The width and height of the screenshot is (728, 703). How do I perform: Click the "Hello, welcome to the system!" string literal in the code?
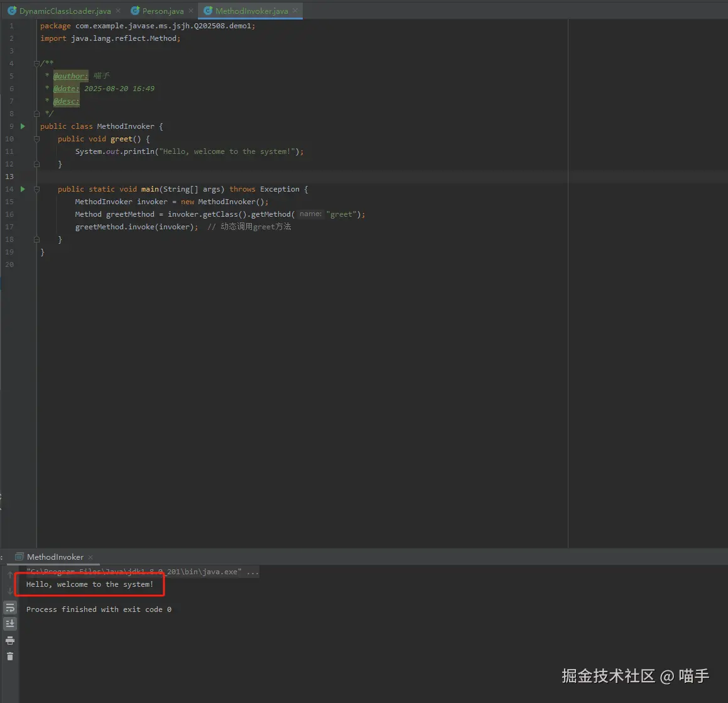pos(227,151)
